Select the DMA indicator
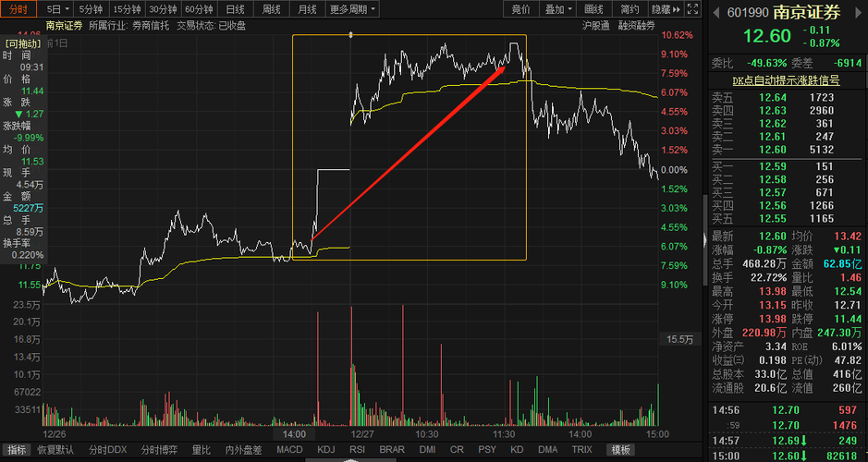The height and width of the screenshot is (462, 868). pyautogui.click(x=547, y=450)
